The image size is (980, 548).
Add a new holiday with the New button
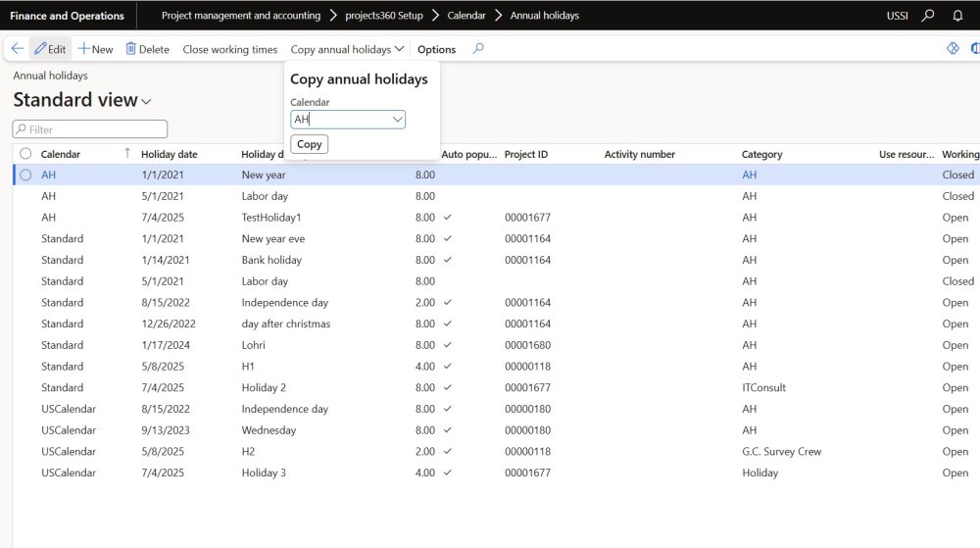point(95,49)
